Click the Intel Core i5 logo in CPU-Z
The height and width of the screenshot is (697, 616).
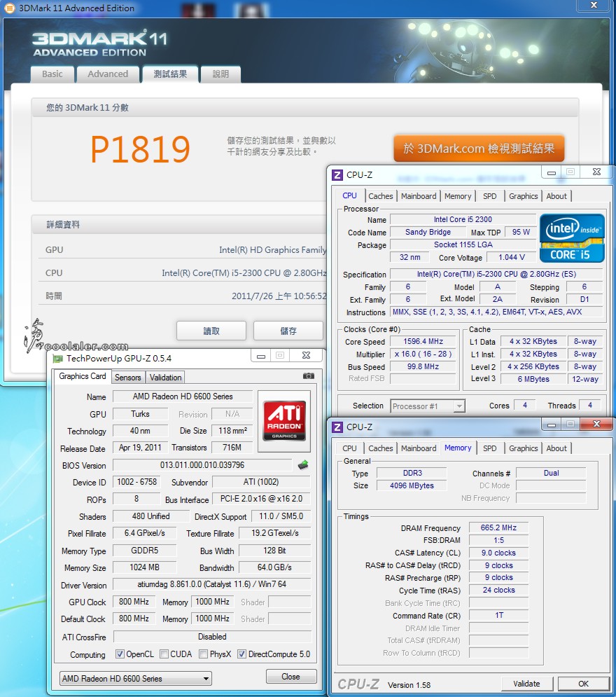572,238
